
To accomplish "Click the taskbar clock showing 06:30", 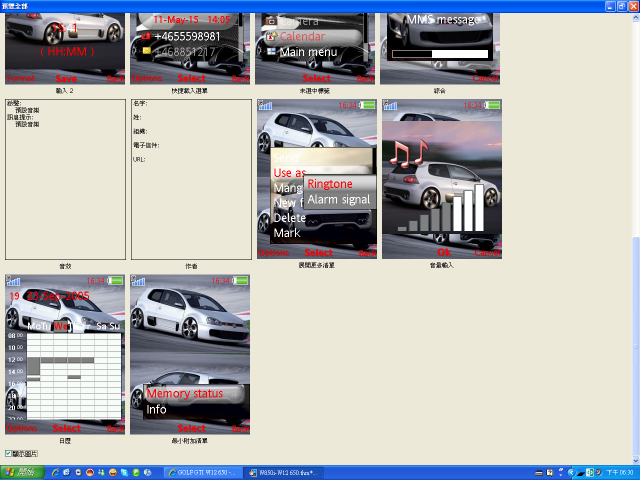I will (620, 473).
